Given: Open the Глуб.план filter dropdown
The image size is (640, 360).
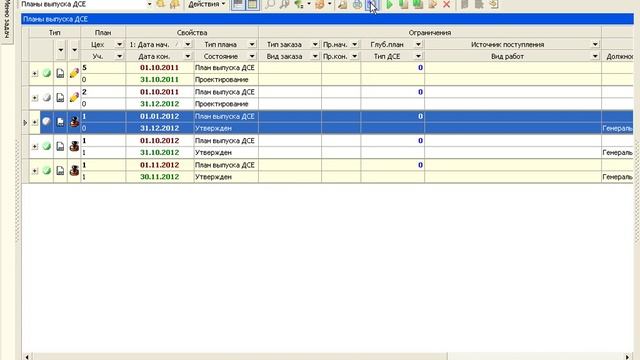Looking at the screenshot, I should pos(418,44).
